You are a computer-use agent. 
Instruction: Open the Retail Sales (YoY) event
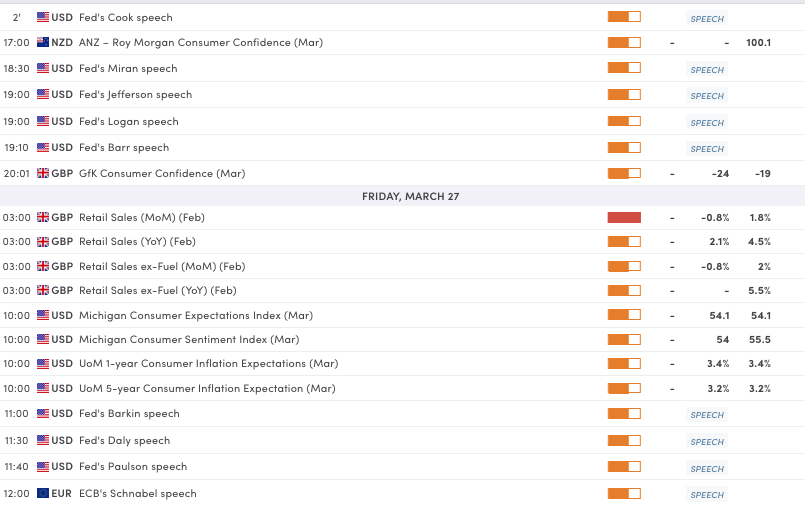click(136, 241)
